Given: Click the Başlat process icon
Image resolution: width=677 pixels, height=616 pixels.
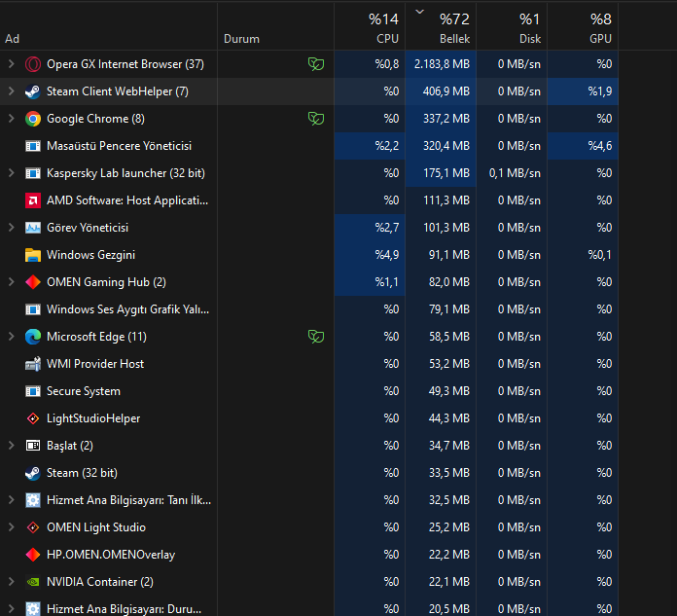Looking at the screenshot, I should [x=33, y=446].
